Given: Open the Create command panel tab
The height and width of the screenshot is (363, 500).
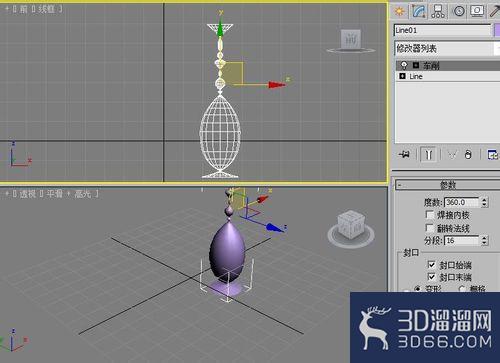Looking at the screenshot, I should [x=399, y=11].
